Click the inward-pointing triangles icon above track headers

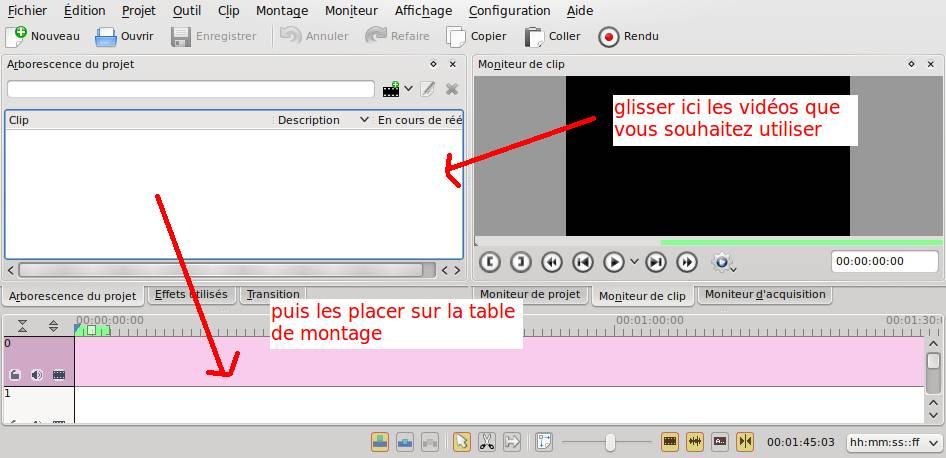point(22,326)
